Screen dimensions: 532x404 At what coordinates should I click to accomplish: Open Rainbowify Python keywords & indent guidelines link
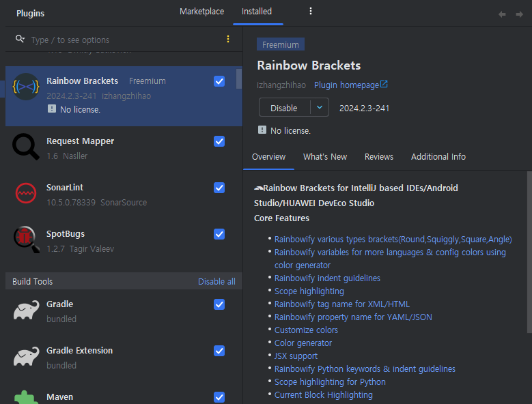pyautogui.click(x=365, y=369)
